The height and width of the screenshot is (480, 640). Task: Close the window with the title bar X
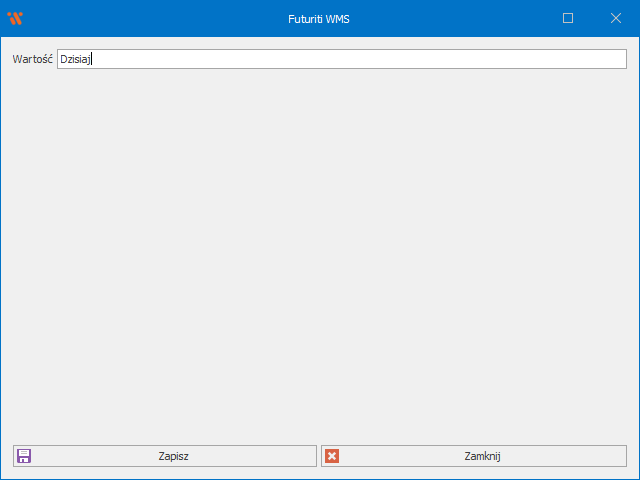click(616, 18)
